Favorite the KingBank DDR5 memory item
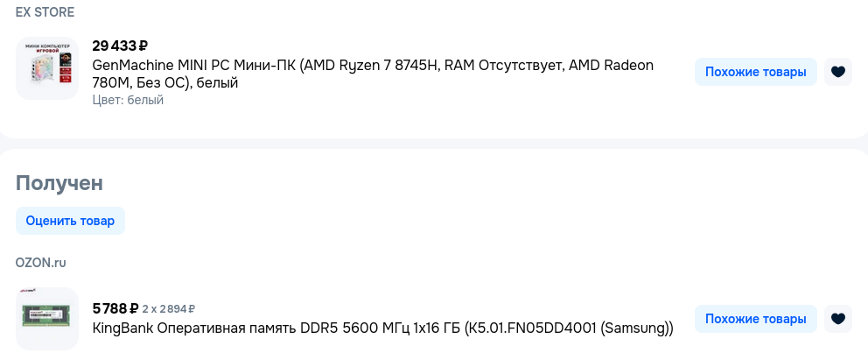The image size is (868, 353). 838,319
